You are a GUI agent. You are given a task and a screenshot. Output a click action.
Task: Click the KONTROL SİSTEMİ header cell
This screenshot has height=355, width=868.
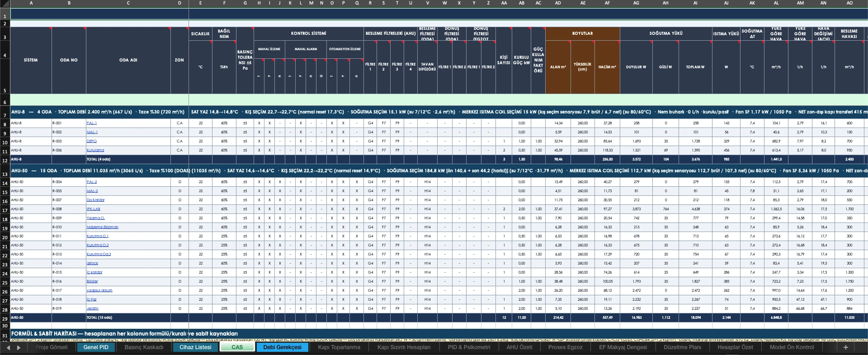click(x=309, y=33)
